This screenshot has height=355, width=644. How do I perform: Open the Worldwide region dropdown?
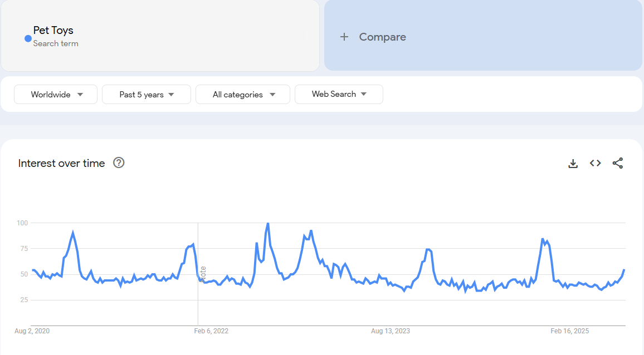click(x=56, y=95)
